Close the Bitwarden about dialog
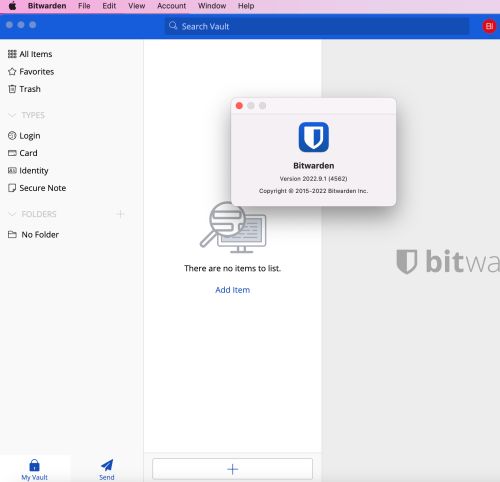Screen dimensions: 500x482 (x=239, y=106)
